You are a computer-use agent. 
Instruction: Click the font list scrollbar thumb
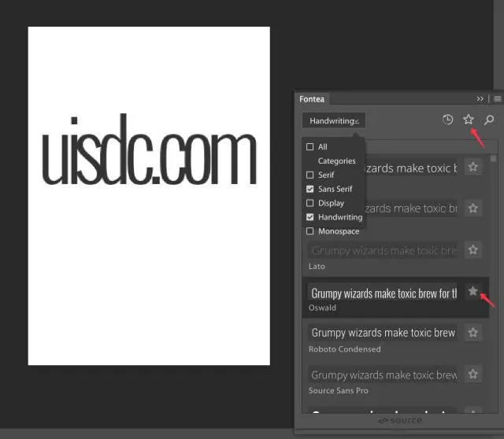point(493,159)
